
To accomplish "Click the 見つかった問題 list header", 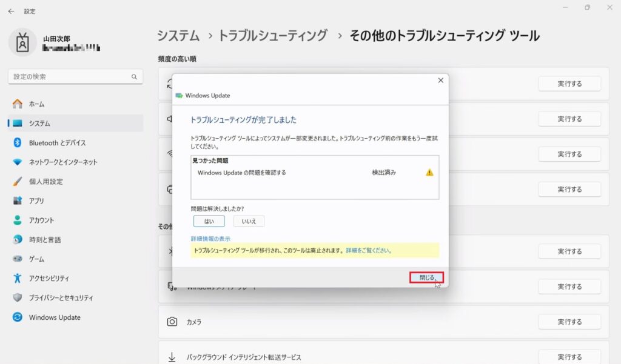I will [210, 160].
